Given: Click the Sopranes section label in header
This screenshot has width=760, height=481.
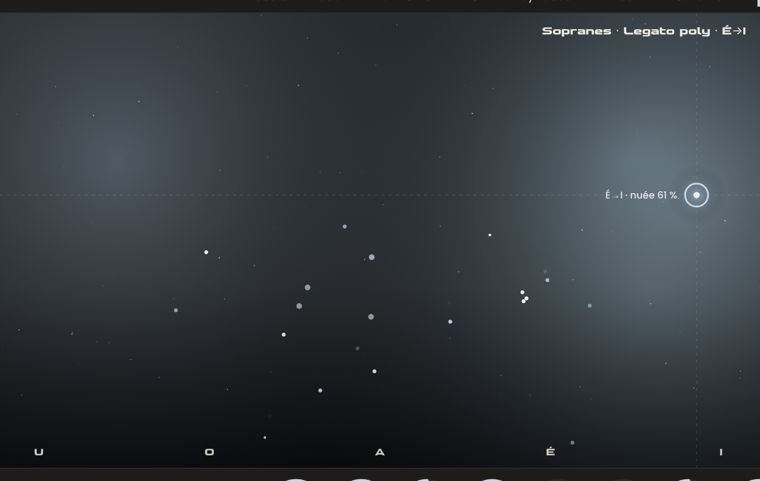Looking at the screenshot, I should click(576, 31).
